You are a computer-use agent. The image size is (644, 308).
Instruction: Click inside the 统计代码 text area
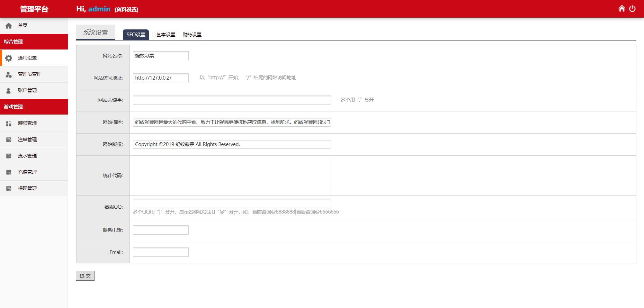[x=232, y=175]
